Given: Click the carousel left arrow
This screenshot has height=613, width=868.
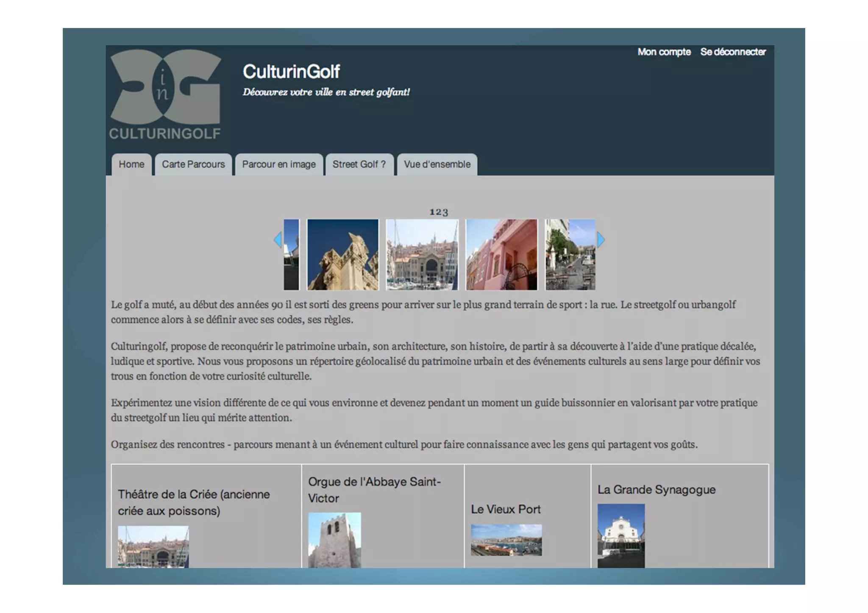Looking at the screenshot, I should point(278,240).
